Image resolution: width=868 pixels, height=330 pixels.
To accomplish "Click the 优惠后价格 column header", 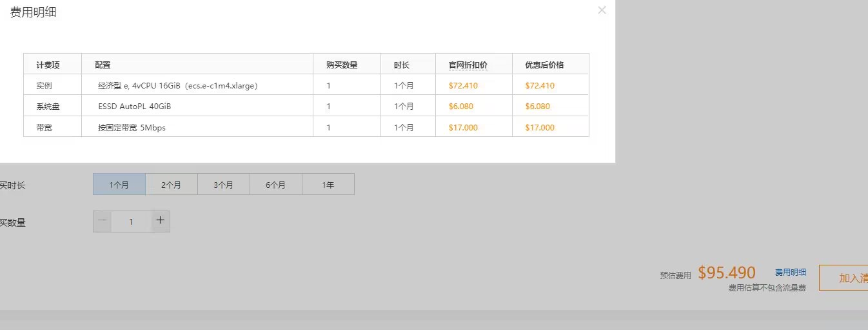I will pyautogui.click(x=544, y=65).
